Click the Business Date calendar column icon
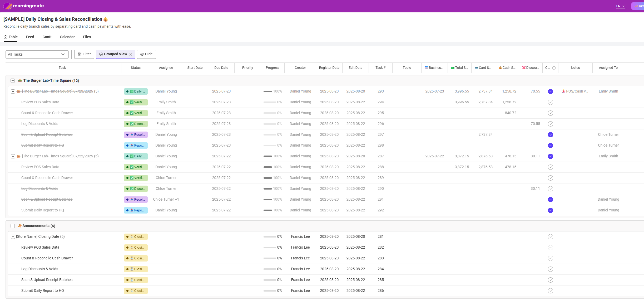Image resolution: width=644 pixels, height=300 pixels. coord(426,68)
